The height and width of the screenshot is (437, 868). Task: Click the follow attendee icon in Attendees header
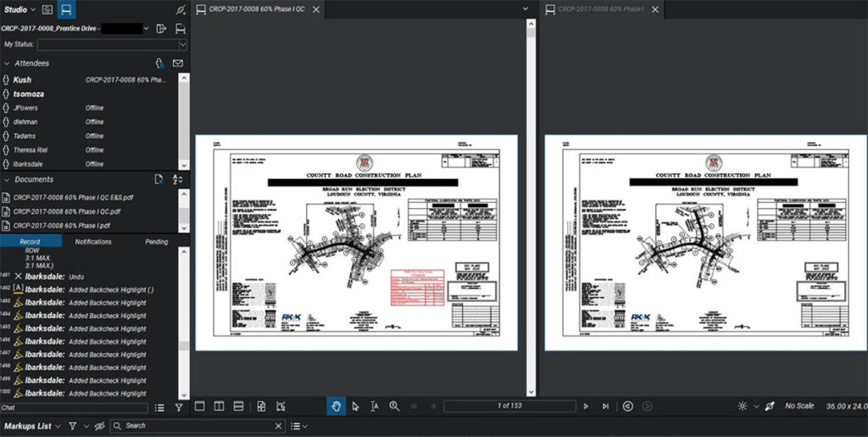[159, 63]
